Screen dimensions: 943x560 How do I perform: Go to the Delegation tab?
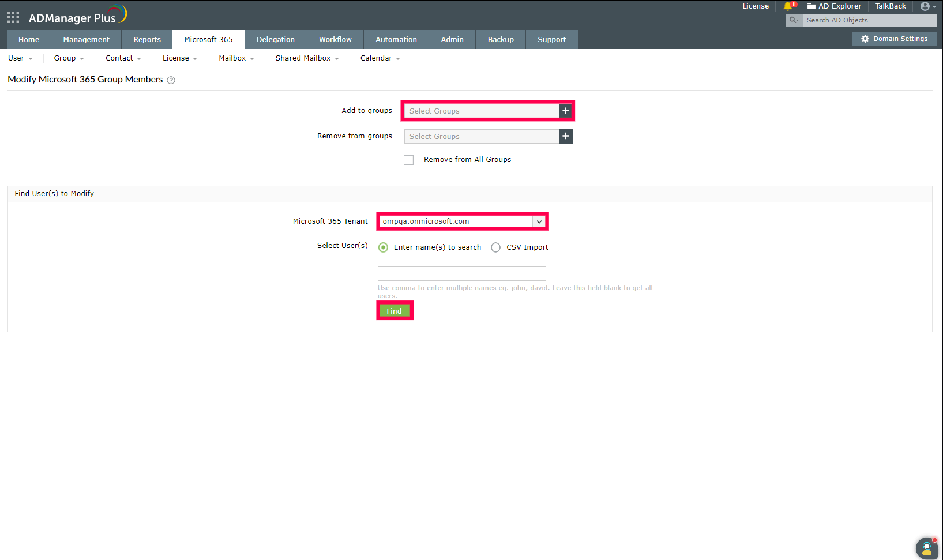tap(276, 40)
